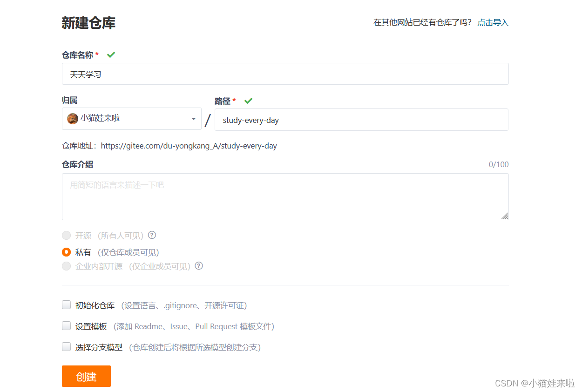This screenshot has width=582, height=392.
Task: Click the 仓库地址 URL text
Action: (189, 146)
